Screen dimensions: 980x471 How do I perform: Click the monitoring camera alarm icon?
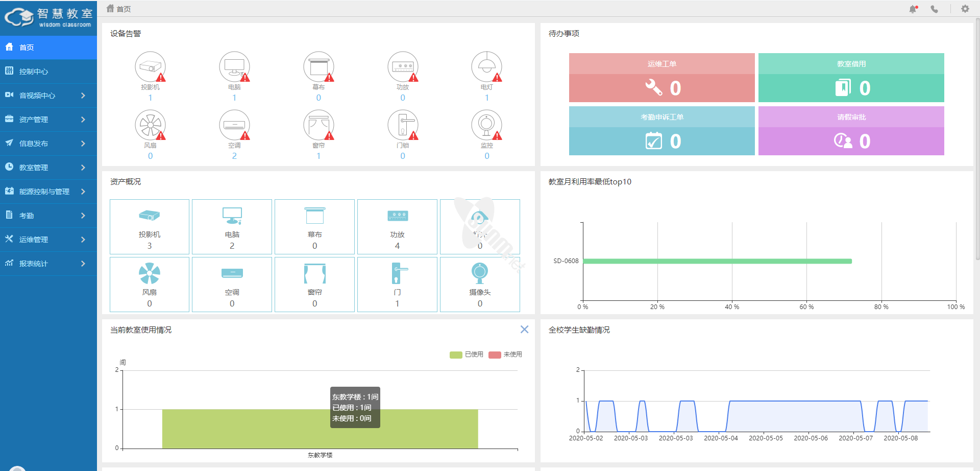[486, 125]
